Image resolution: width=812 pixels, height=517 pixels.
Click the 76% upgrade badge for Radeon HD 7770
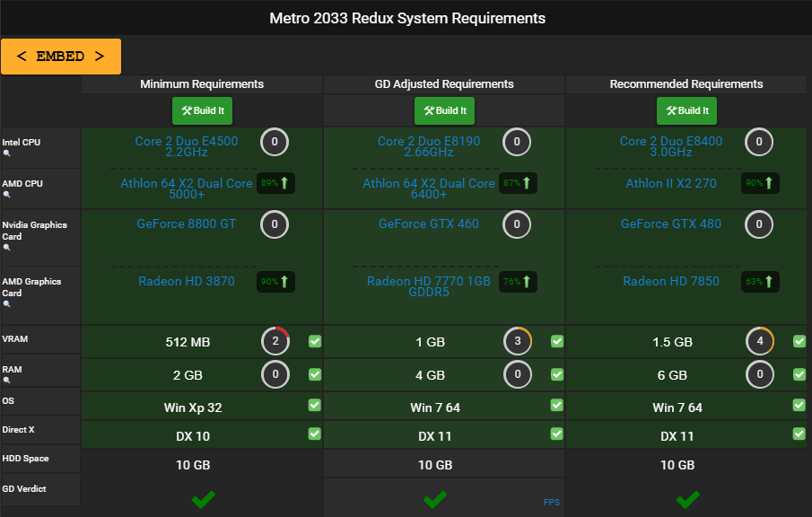(x=518, y=282)
